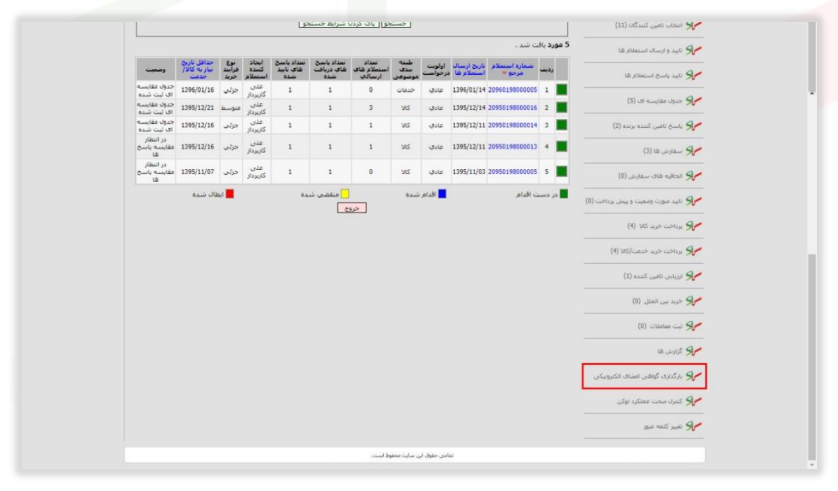
Task: Click the جستجو search button
Action: point(395,24)
